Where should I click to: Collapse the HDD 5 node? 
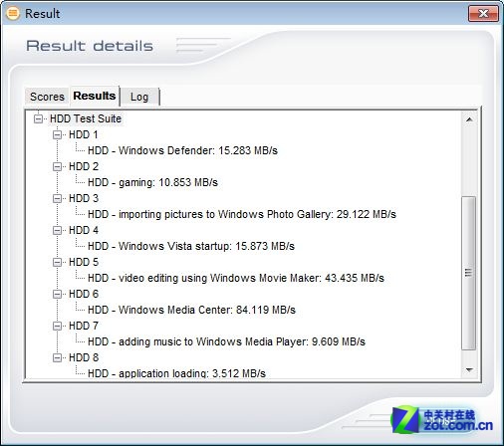[x=58, y=262]
